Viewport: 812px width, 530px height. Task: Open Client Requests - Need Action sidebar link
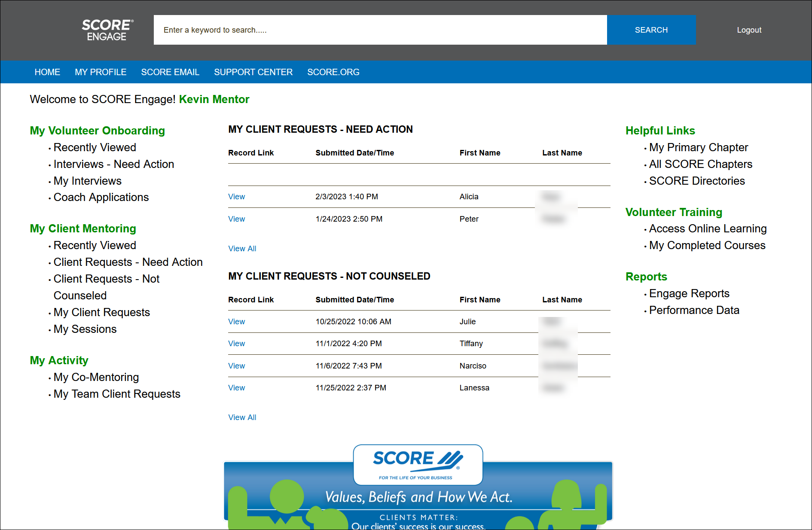(128, 262)
